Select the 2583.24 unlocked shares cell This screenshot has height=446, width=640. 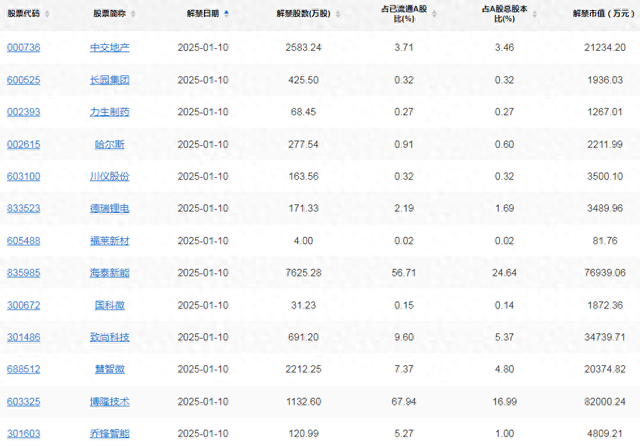tap(303, 47)
